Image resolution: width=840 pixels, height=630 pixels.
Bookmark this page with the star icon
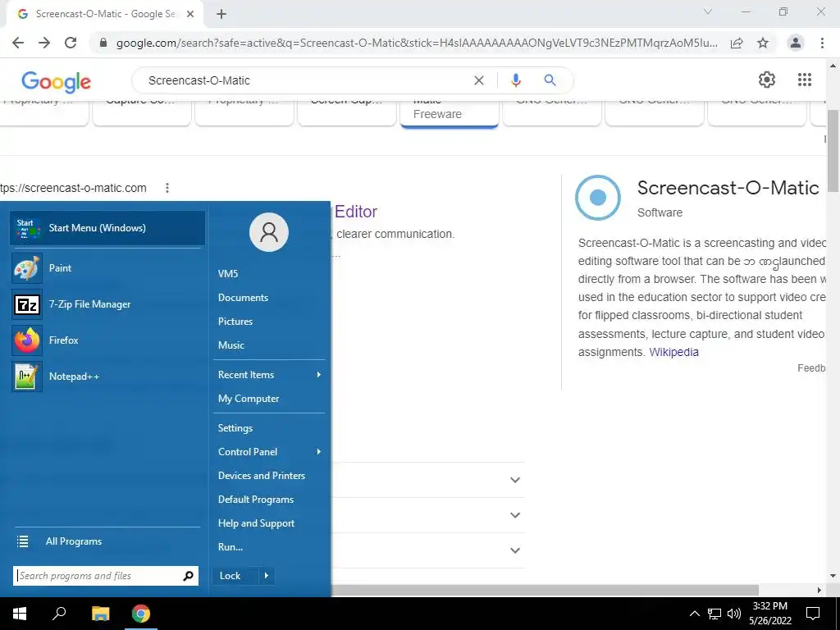tap(763, 43)
